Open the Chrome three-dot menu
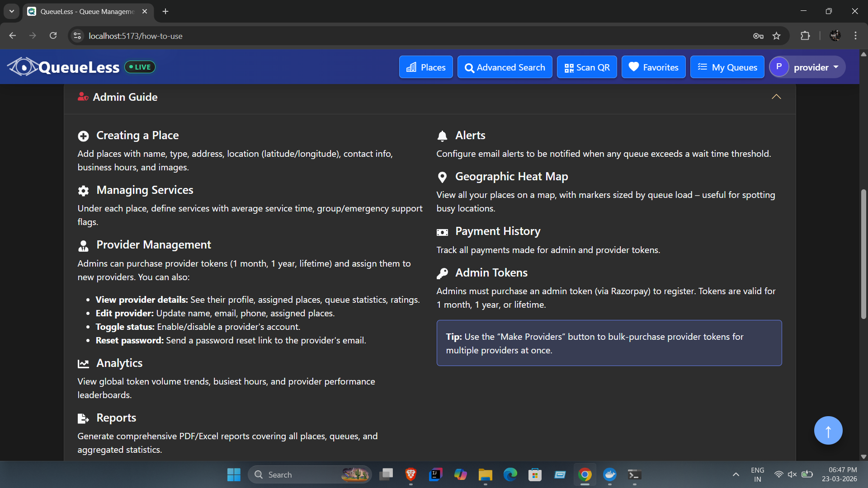The height and width of the screenshot is (488, 868). click(855, 36)
